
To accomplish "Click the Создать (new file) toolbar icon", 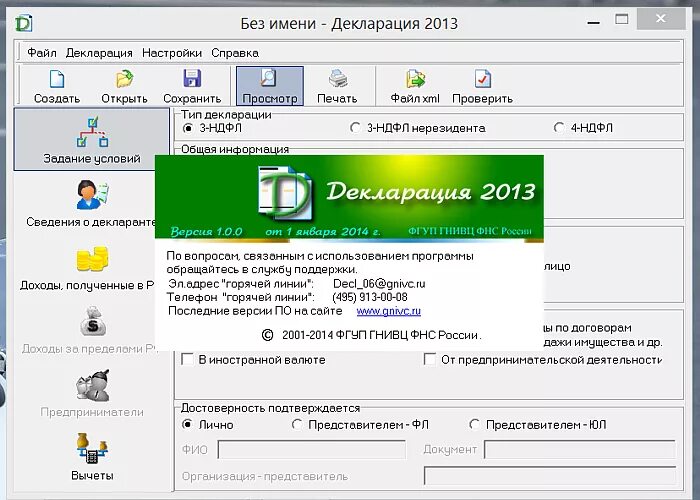I will pos(57,79).
